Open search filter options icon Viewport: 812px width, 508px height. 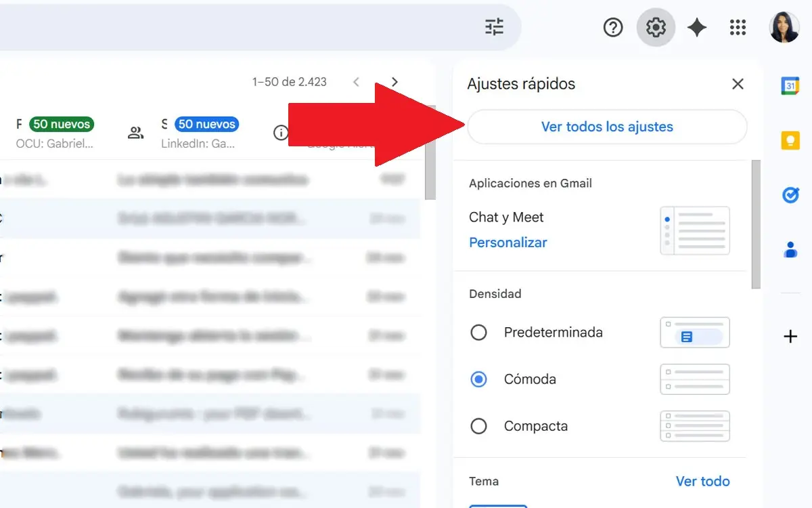(495, 27)
